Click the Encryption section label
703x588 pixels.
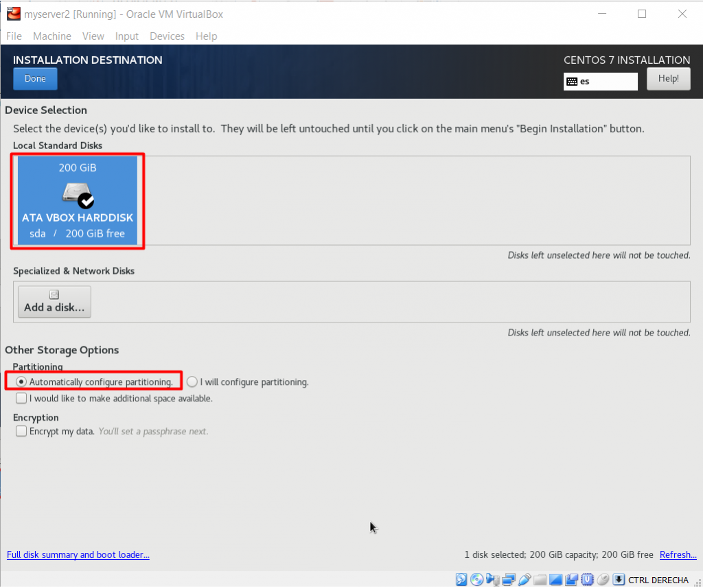tap(36, 418)
